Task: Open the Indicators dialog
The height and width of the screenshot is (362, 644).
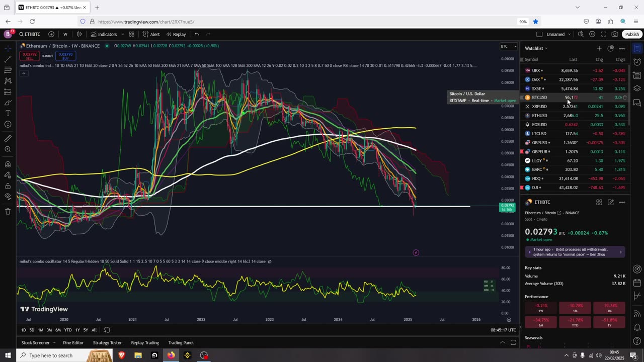Action: click(104, 34)
